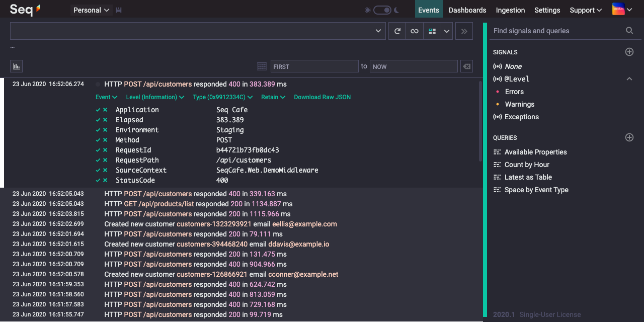Expand the Level (Information) dropdown
The image size is (644, 322).
coord(155,97)
